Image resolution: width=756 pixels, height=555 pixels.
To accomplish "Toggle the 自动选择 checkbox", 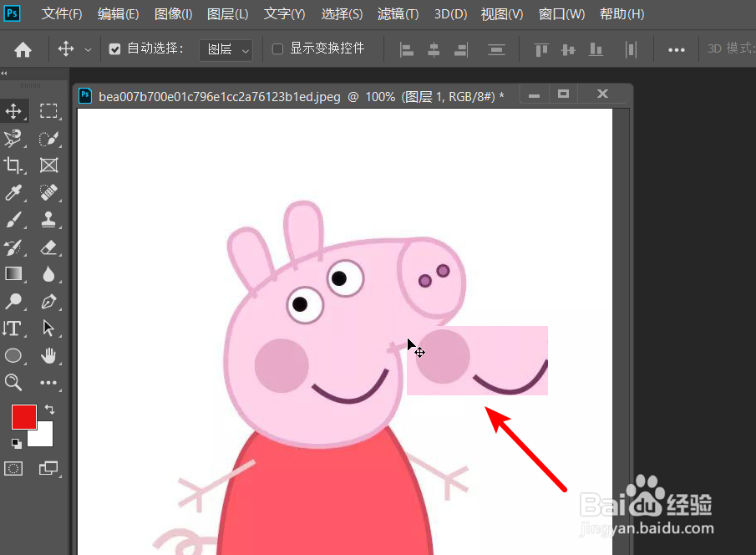I will pos(114,48).
